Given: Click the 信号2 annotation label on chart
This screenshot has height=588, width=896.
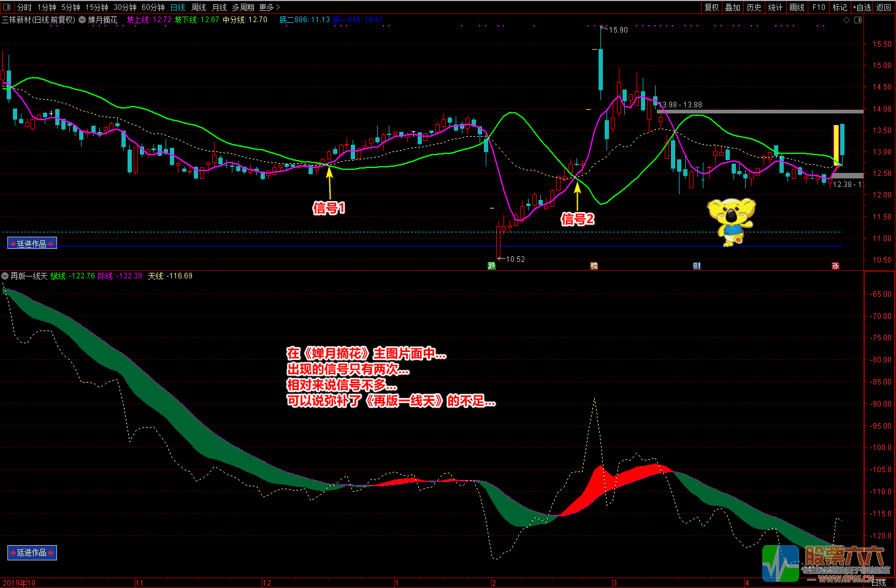Looking at the screenshot, I should (577, 219).
